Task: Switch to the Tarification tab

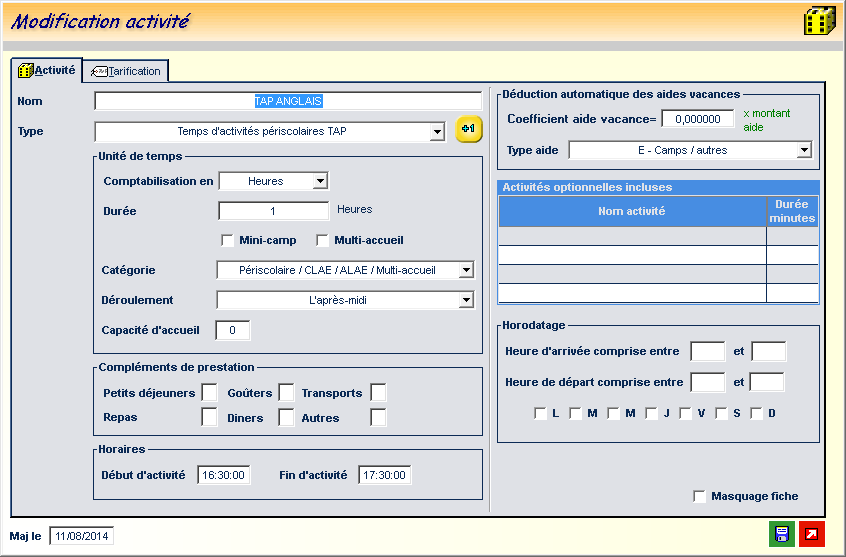Action: (126, 71)
